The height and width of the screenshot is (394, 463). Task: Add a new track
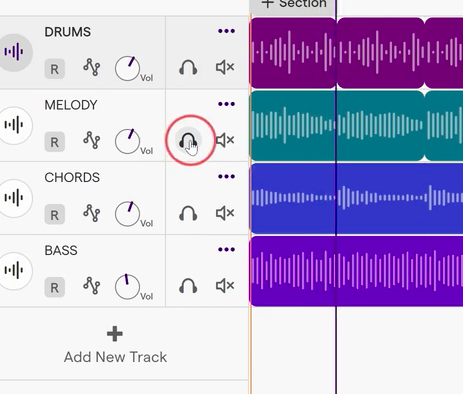[115, 345]
